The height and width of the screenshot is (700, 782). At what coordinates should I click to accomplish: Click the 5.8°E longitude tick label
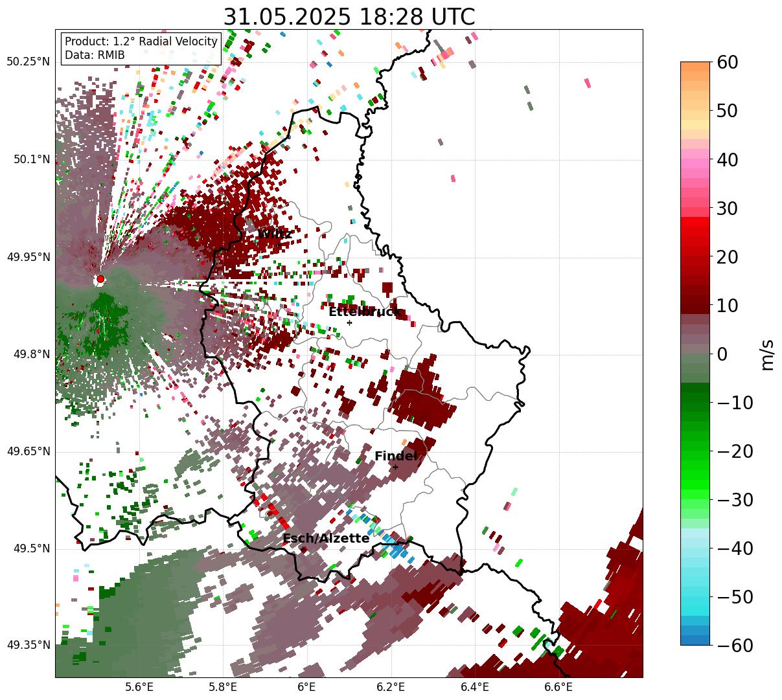tap(223, 686)
